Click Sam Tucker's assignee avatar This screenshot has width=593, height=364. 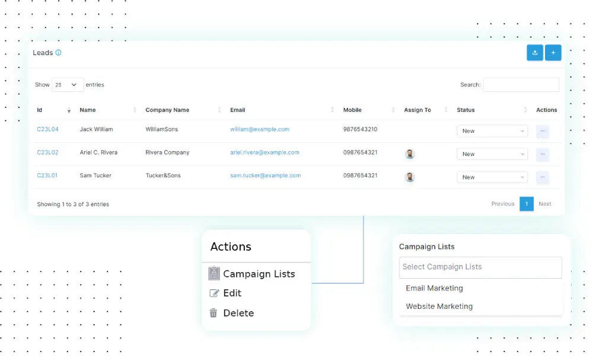click(x=410, y=177)
